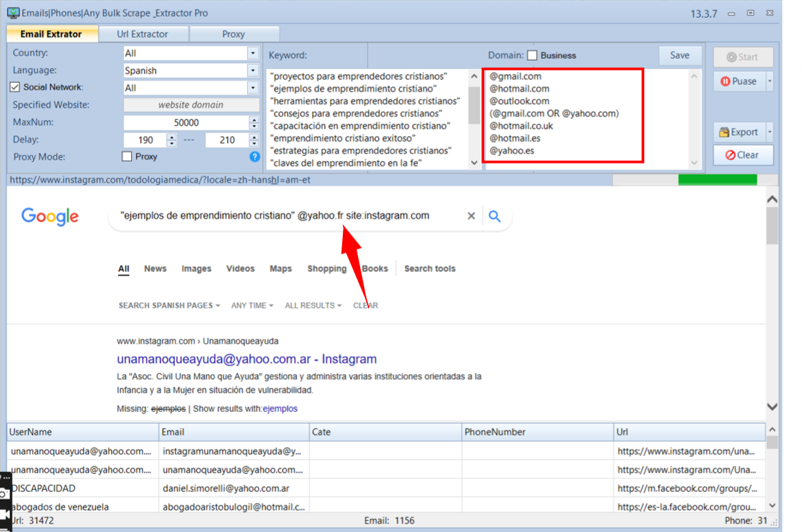Image resolution: width=803 pixels, height=532 pixels.
Task: Open the Language dropdown set to Spanish
Action: [252, 70]
